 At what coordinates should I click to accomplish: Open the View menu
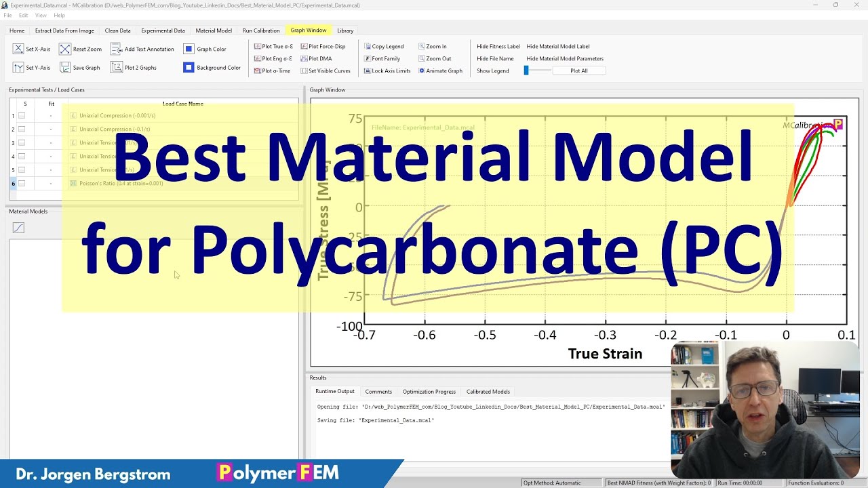point(41,15)
